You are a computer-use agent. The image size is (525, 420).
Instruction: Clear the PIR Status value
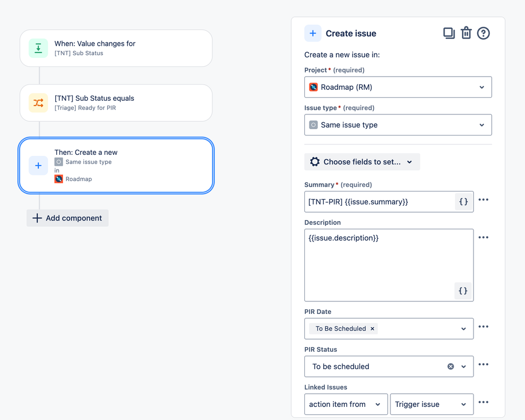451,366
